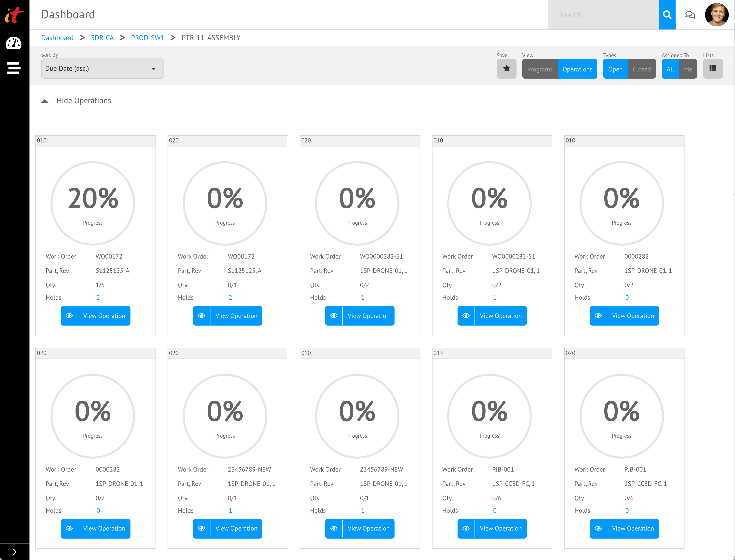The image size is (735, 560).
Task: Open the user profile avatar
Action: [716, 15]
